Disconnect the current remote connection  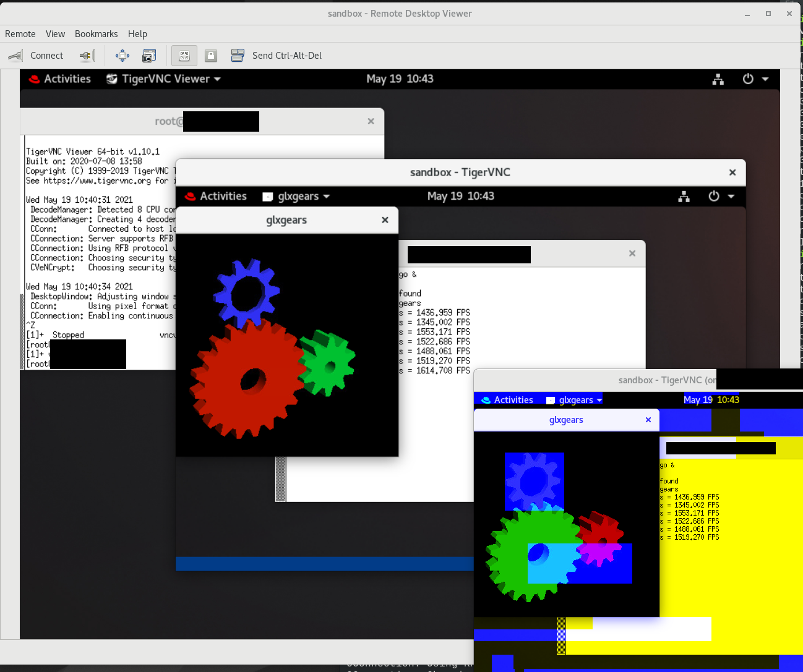click(x=85, y=55)
